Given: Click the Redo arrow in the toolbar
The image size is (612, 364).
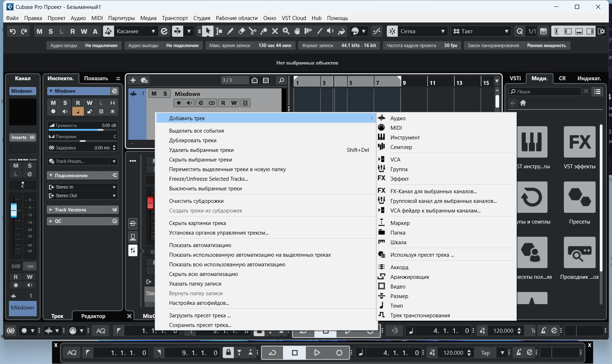Looking at the screenshot, I should [24, 31].
